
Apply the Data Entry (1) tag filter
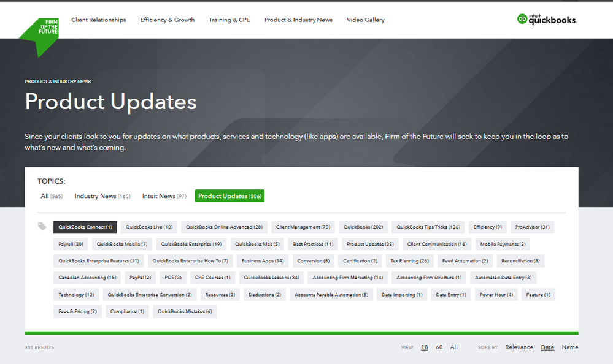(451, 295)
